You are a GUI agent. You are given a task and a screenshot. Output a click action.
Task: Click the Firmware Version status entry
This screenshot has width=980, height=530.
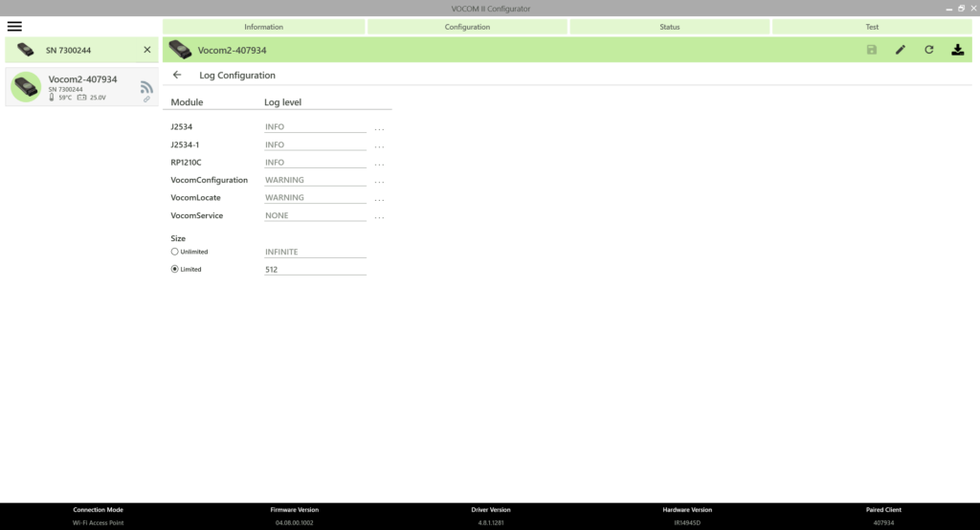pyautogui.click(x=295, y=517)
